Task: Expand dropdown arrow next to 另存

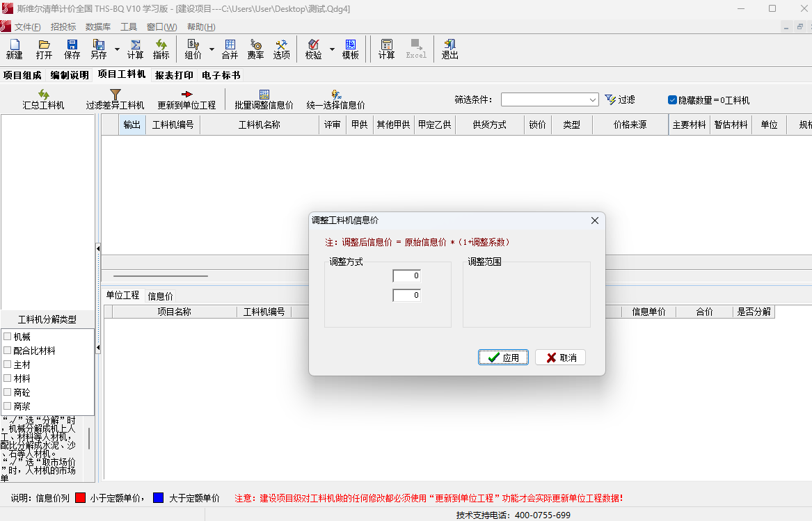Action: [x=117, y=49]
